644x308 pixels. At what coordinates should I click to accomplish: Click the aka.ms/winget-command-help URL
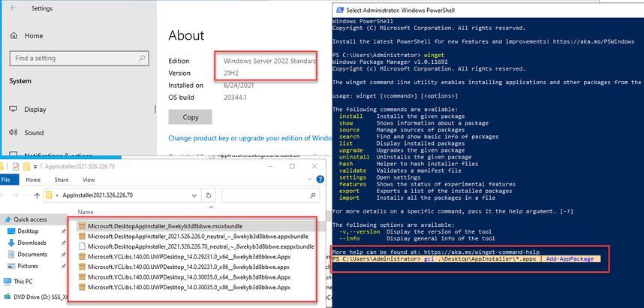[x=482, y=252]
